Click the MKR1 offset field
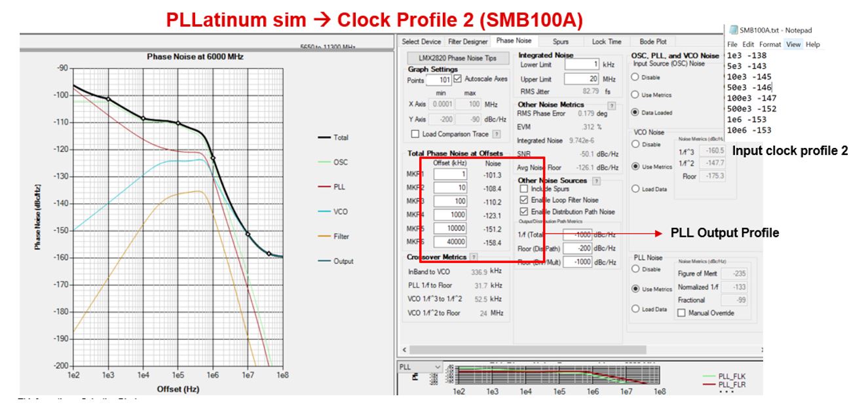Viewport: 868px width, 409px height. pyautogui.click(x=450, y=174)
